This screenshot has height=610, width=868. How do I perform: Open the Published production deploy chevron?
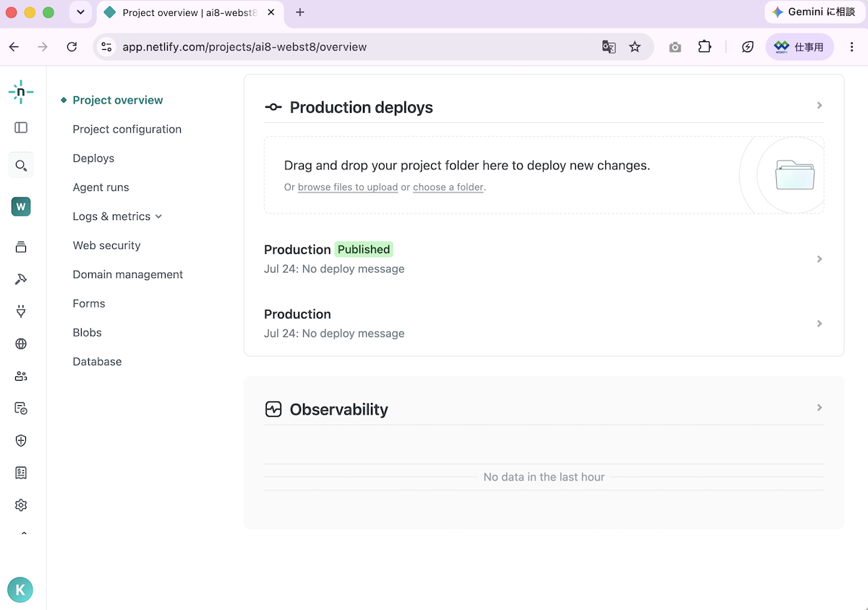[x=820, y=259]
